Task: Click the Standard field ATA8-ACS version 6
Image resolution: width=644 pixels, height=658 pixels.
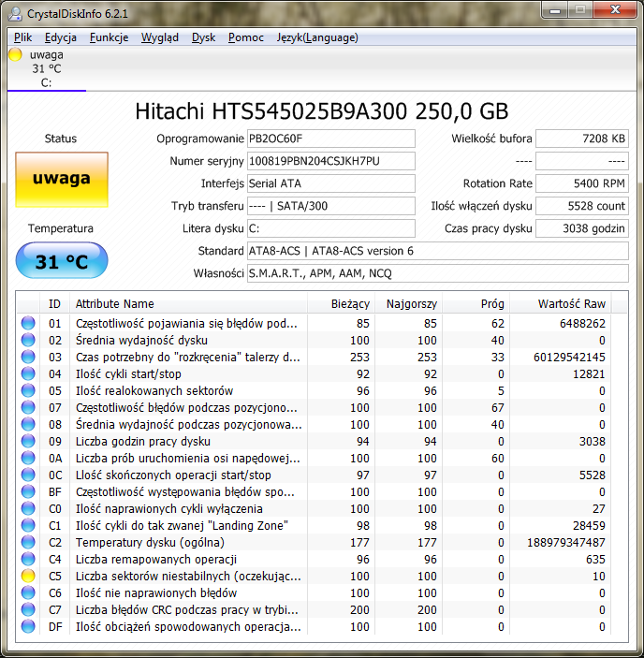Action: tap(437, 251)
